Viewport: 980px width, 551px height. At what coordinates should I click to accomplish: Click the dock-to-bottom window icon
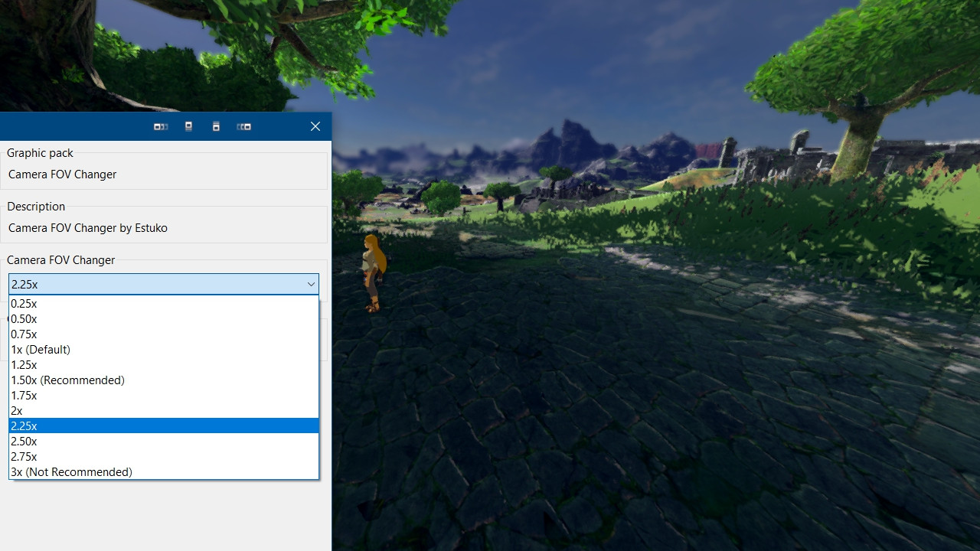point(216,126)
